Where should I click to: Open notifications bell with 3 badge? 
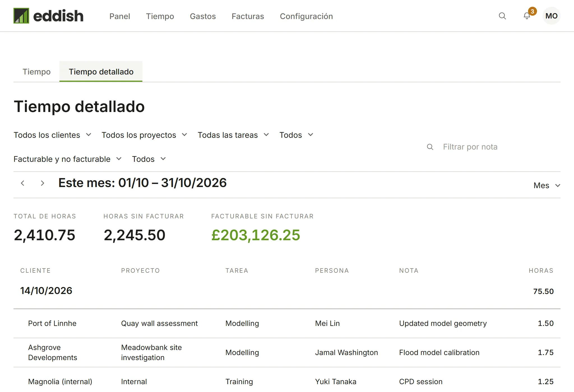click(x=527, y=16)
